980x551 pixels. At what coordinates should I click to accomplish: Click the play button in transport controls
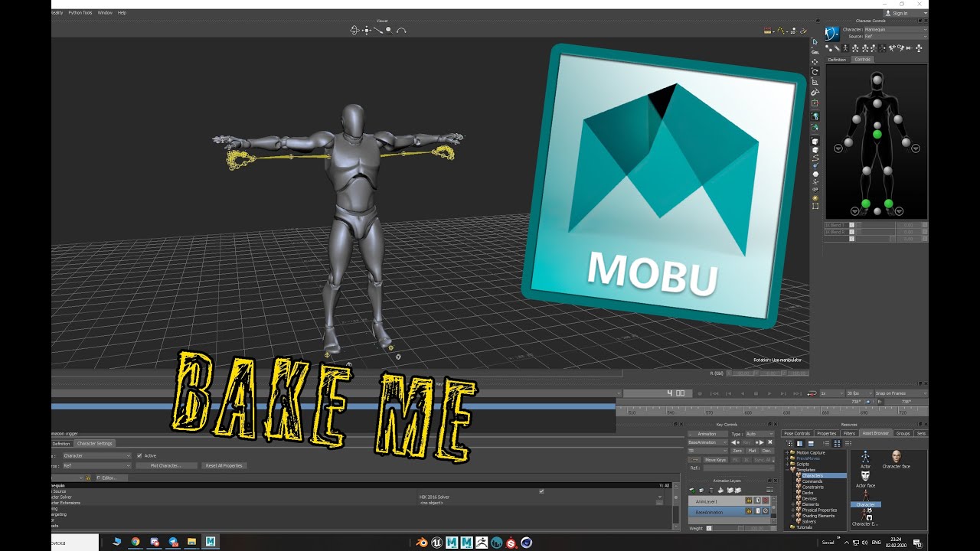tap(769, 393)
